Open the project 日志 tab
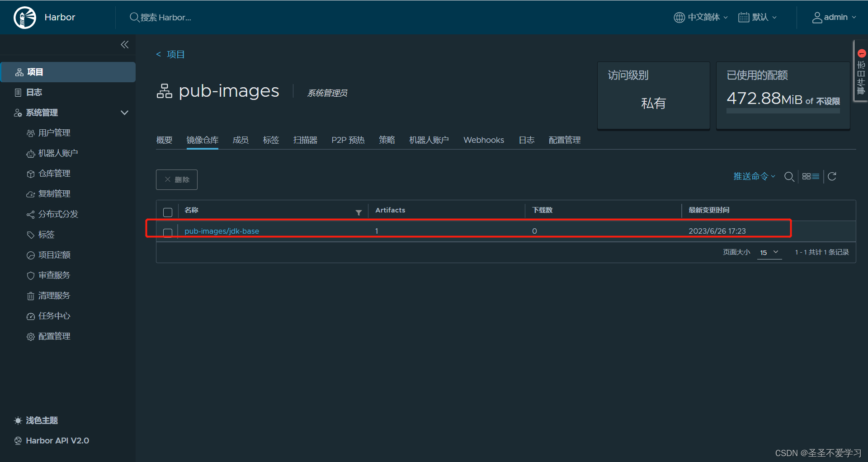 tap(527, 140)
